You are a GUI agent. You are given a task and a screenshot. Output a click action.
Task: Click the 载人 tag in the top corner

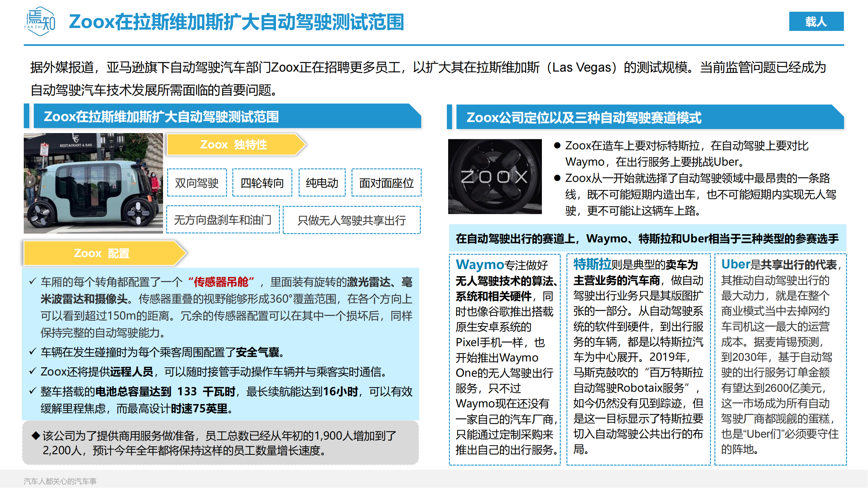(816, 21)
